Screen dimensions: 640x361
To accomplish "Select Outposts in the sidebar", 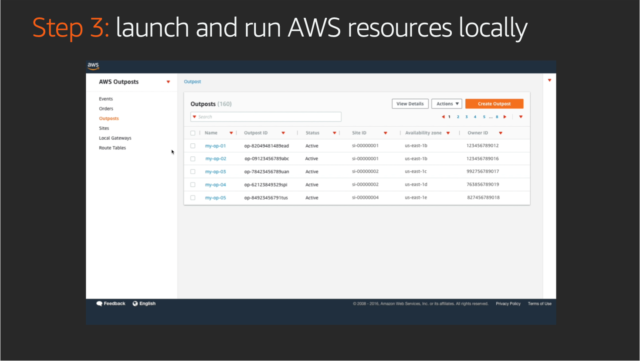I will click(x=109, y=118).
